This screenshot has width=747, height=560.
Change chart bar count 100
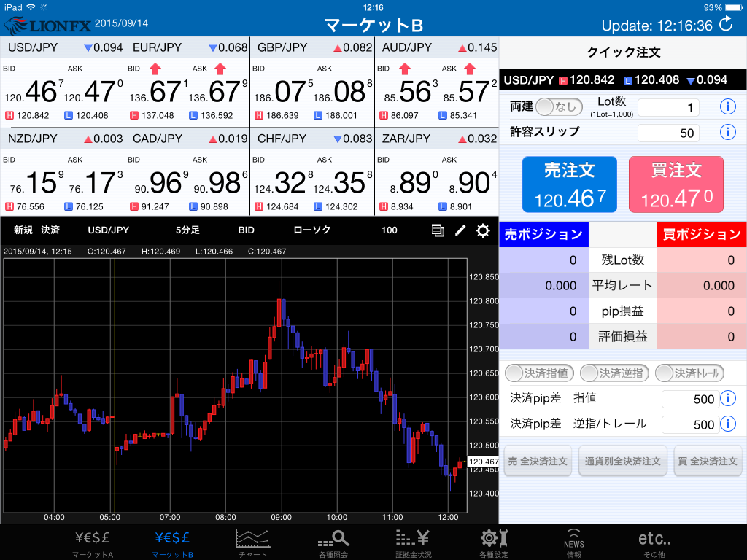coord(390,230)
